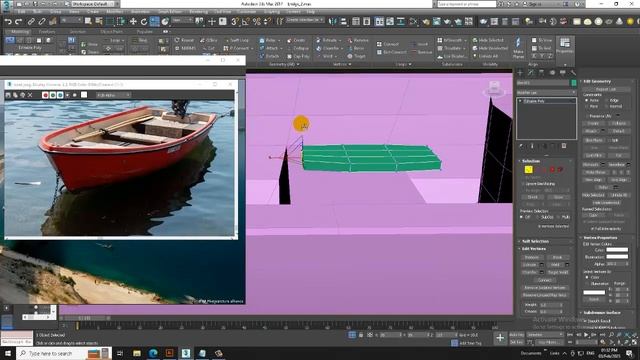Expand Geometry (All) ribbon panel
The image size is (640, 360).
tap(284, 64)
